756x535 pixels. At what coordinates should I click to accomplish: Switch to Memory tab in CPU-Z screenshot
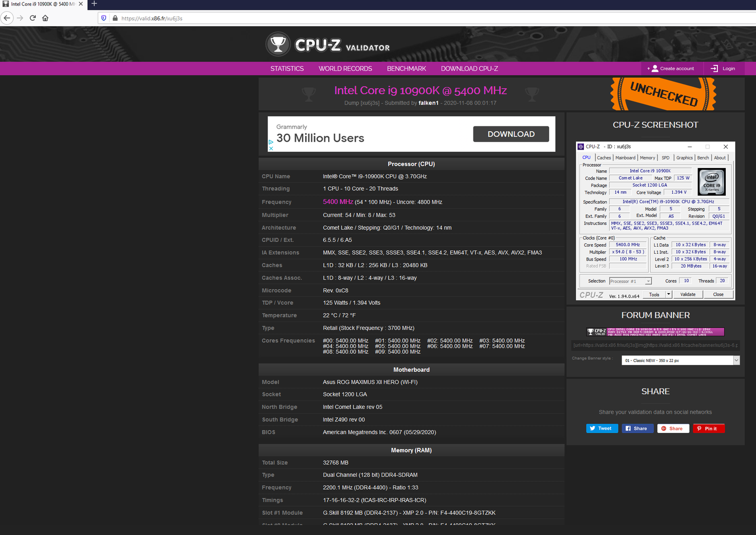pos(647,158)
